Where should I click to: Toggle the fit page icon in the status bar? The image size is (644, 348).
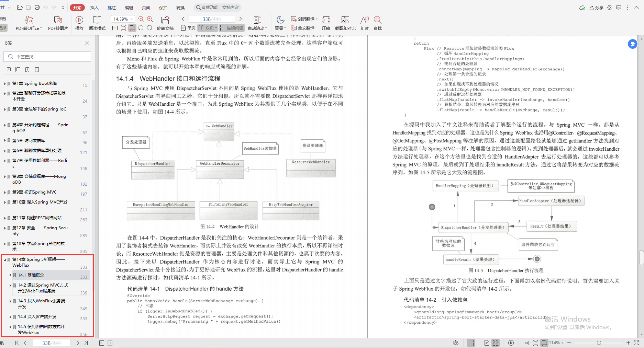pos(535,343)
